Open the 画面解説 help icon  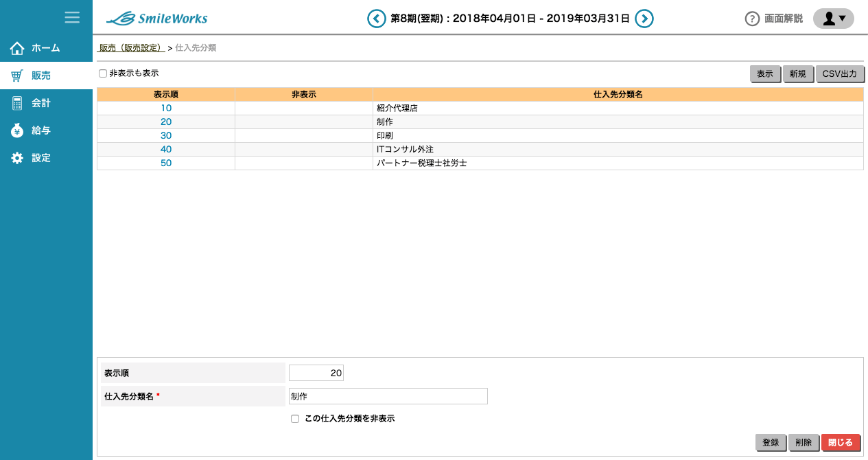pos(753,19)
